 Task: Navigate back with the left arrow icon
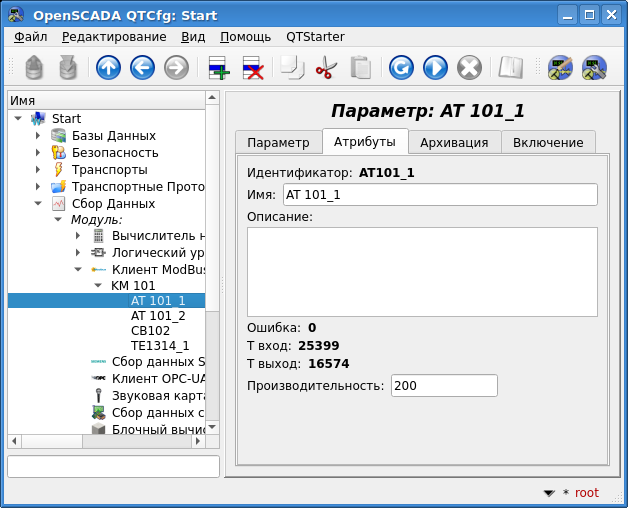click(142, 68)
